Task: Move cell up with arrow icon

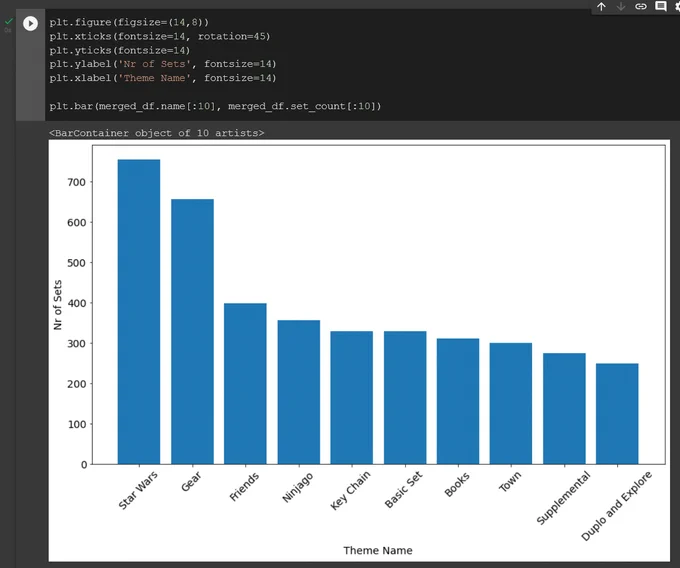Action: pos(601,7)
